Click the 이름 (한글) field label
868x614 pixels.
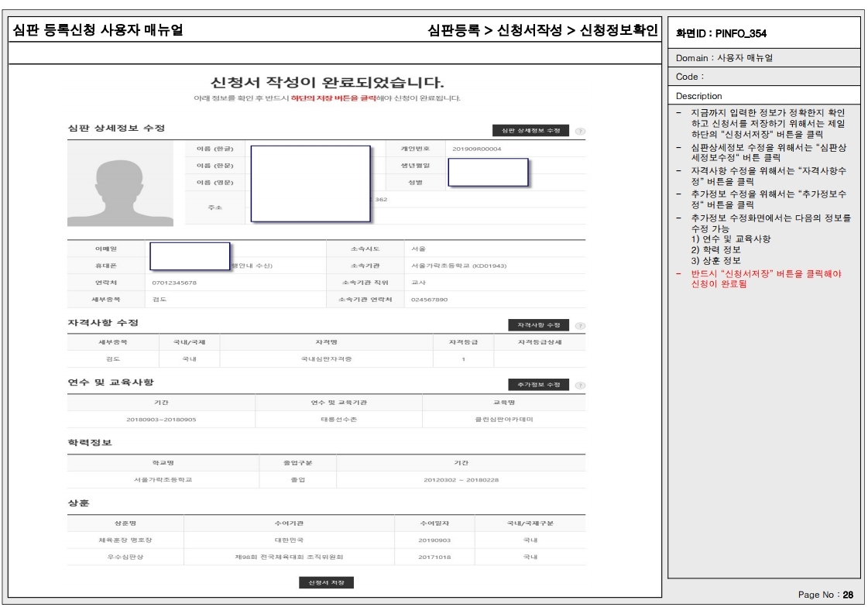coord(214,149)
